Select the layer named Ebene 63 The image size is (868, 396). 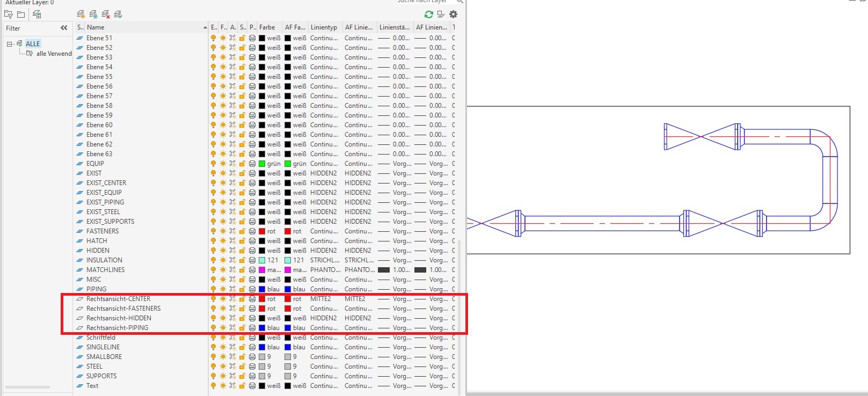99,154
